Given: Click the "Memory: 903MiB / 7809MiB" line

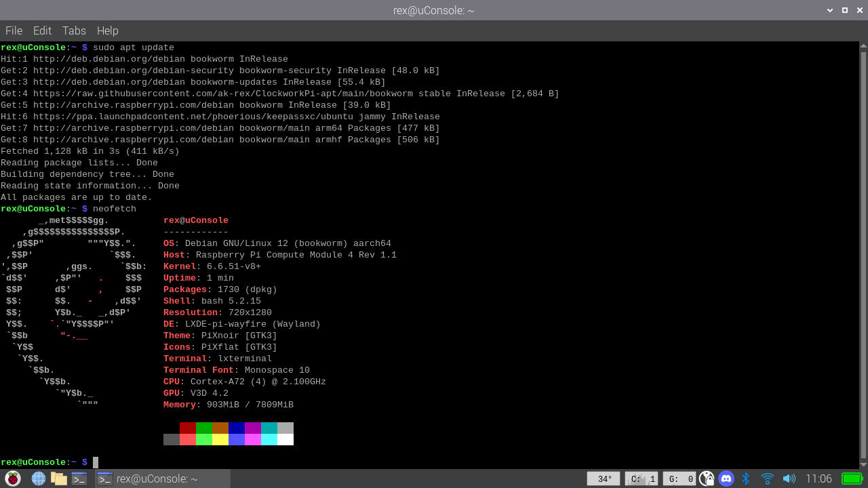Looking at the screenshot, I should (229, 405).
